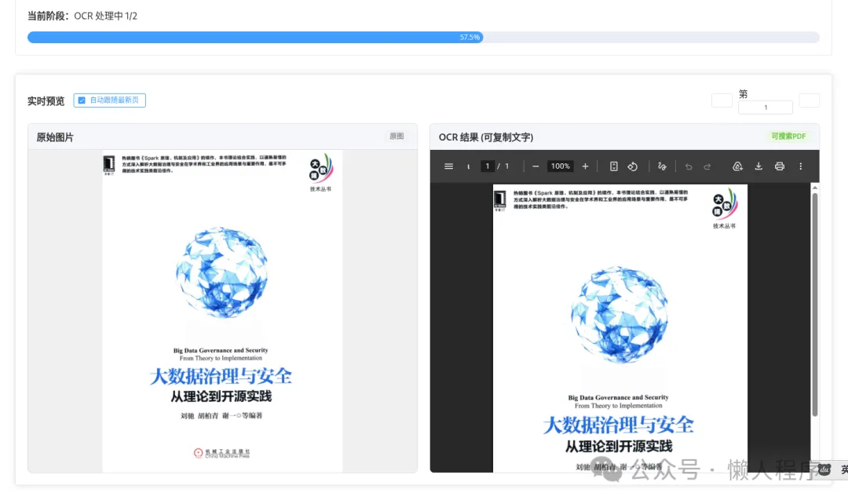Screen dimensions: 848x504
Task: Click the previous page box left of 第
Action: coord(722,100)
